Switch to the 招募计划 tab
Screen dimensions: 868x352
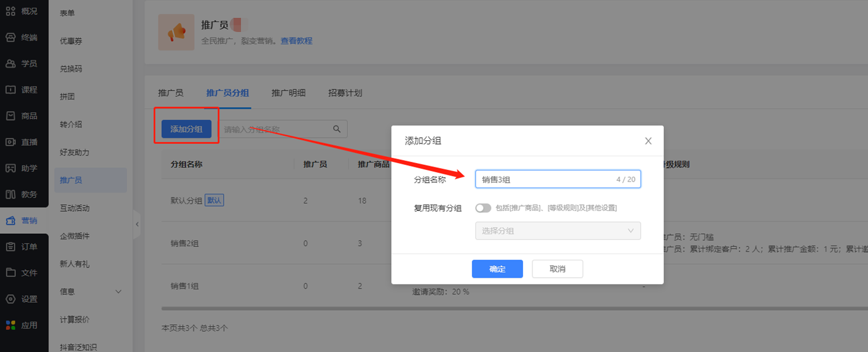[x=345, y=93]
